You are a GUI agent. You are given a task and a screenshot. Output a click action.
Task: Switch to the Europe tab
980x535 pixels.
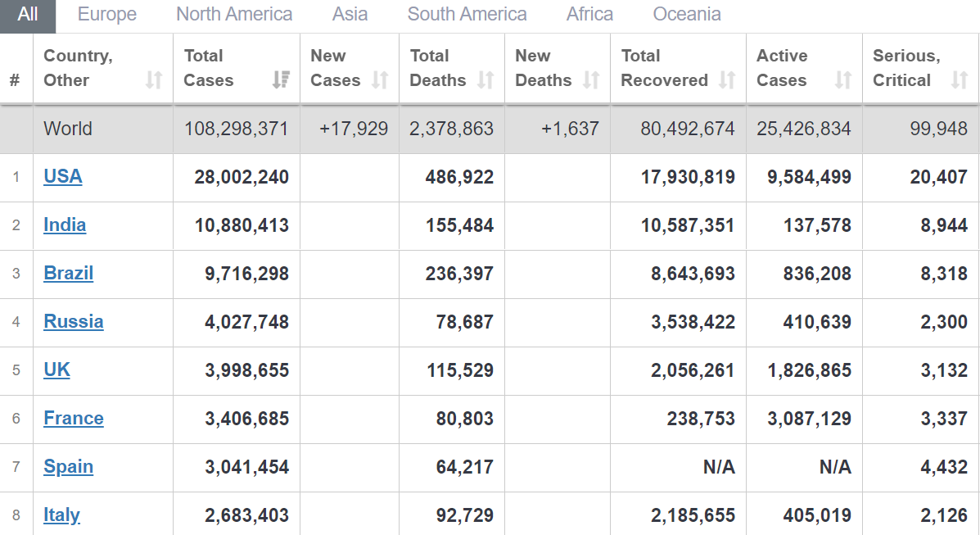(x=107, y=15)
